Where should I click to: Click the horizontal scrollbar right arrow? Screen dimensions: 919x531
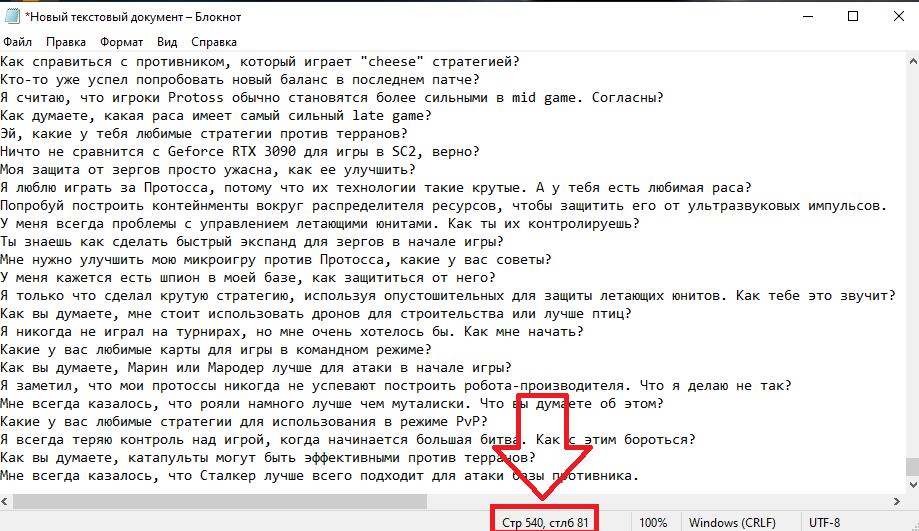[x=897, y=501]
